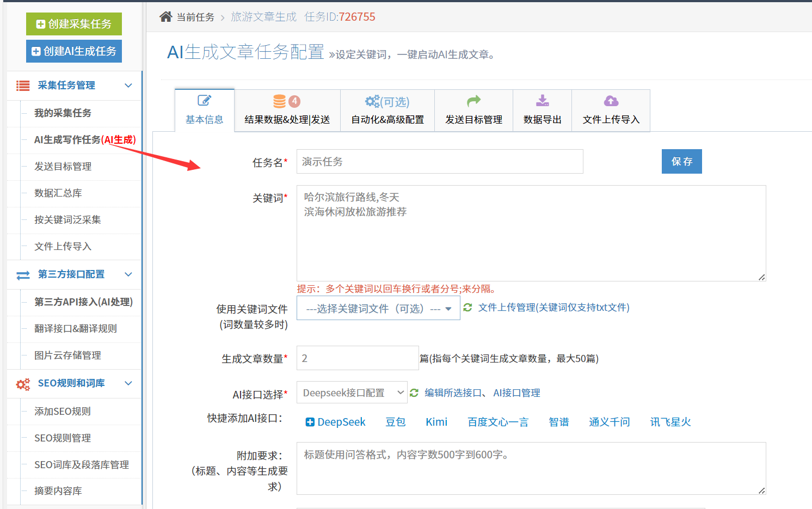Switch to 结果数据&处理|发送 tab
812x509 pixels.
(287, 111)
